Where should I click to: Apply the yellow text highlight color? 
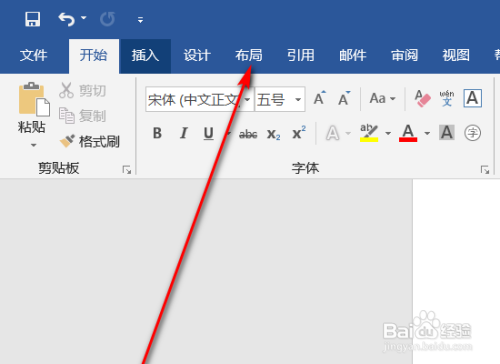point(369,133)
